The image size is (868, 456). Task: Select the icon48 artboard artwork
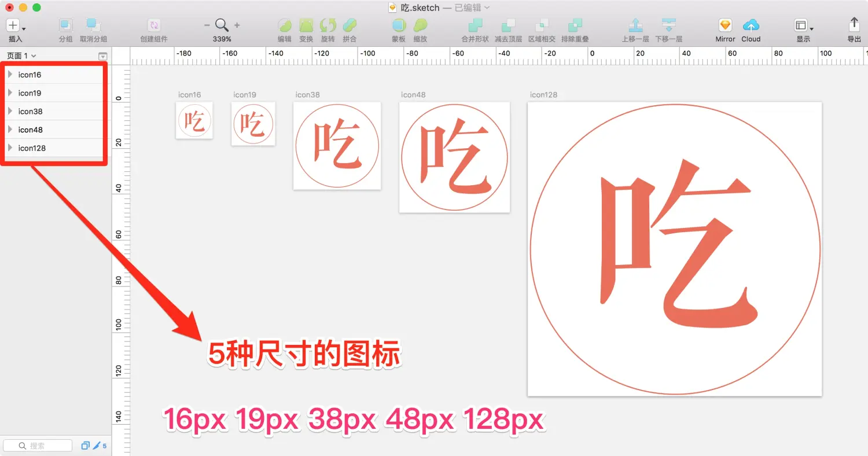pyautogui.click(x=454, y=157)
